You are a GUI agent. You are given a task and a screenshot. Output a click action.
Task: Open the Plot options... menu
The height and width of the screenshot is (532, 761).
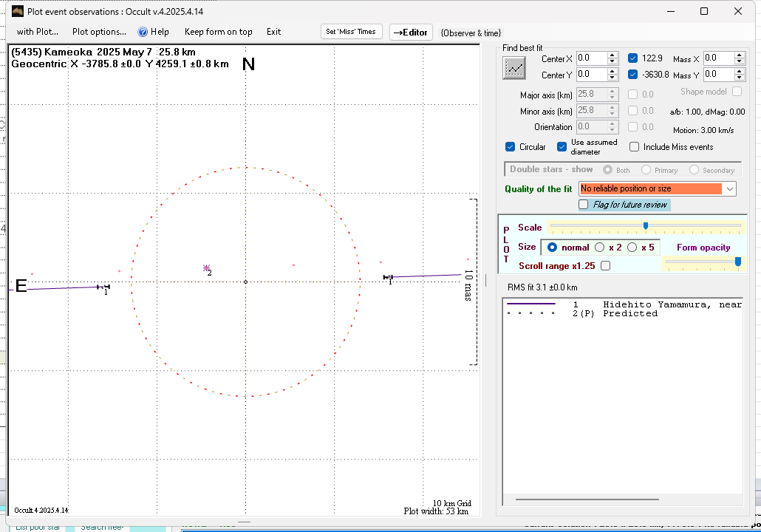[x=99, y=32]
